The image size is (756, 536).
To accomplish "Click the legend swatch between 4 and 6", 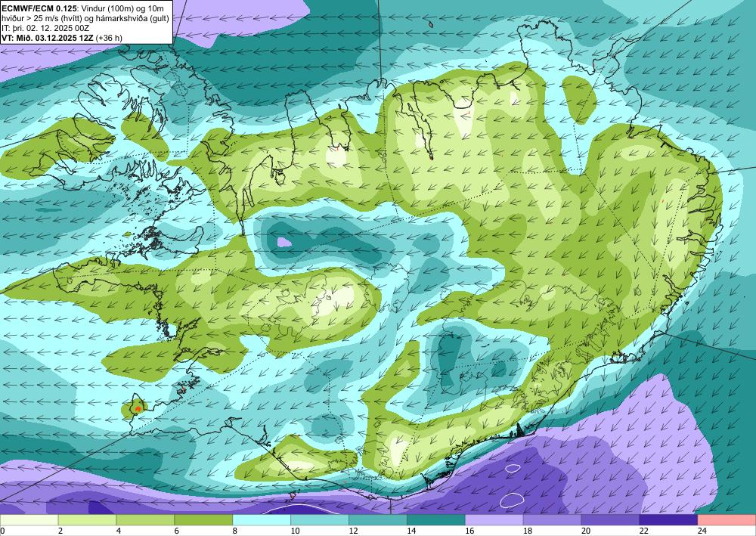I will click(x=145, y=520).
